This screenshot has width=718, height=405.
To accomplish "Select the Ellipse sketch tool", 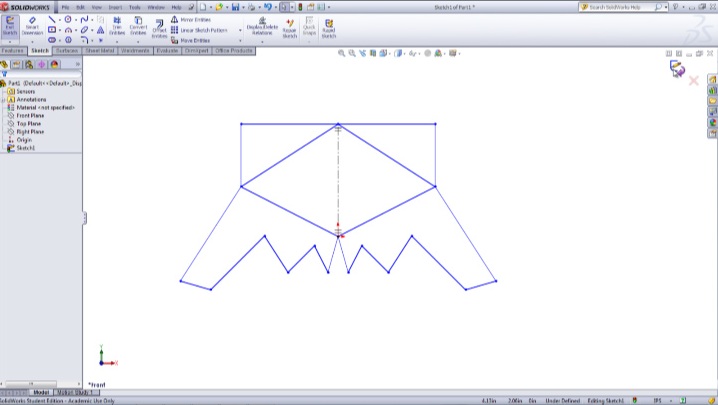I will pos(84,30).
